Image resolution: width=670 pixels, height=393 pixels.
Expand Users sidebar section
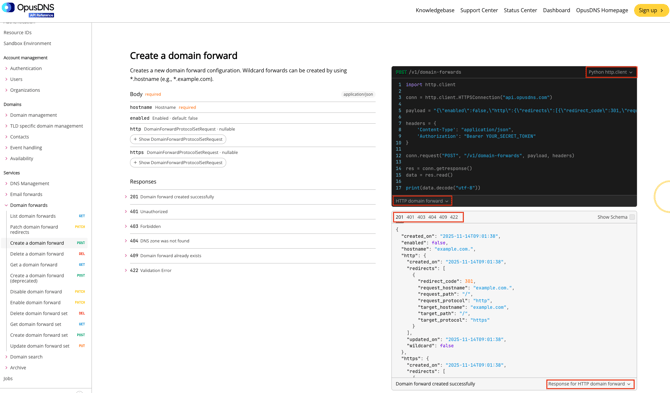[16, 79]
